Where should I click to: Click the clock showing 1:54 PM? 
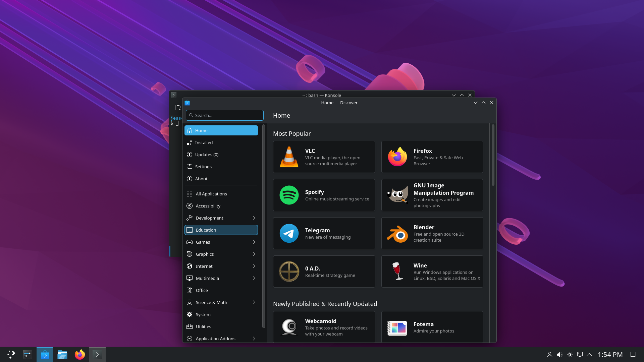point(610,355)
